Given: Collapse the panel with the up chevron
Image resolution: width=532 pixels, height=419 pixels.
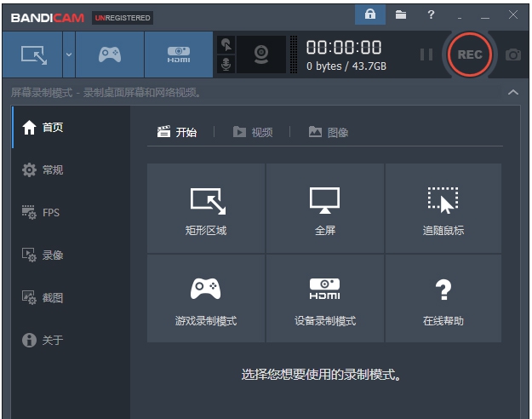Looking at the screenshot, I should click(x=513, y=92).
